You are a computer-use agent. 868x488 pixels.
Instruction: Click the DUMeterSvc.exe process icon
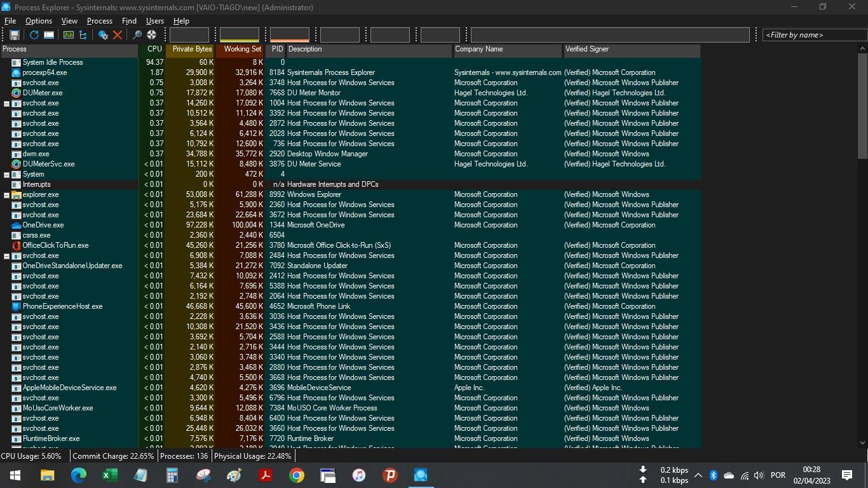(x=17, y=164)
